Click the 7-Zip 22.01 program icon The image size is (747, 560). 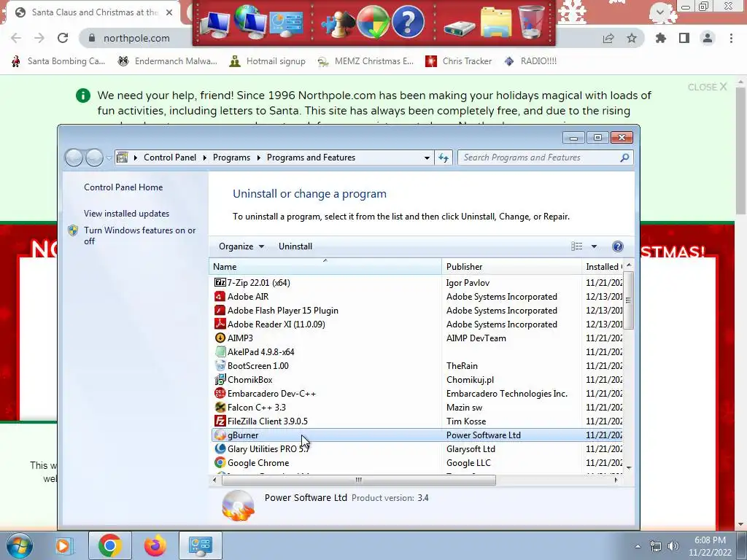click(220, 282)
